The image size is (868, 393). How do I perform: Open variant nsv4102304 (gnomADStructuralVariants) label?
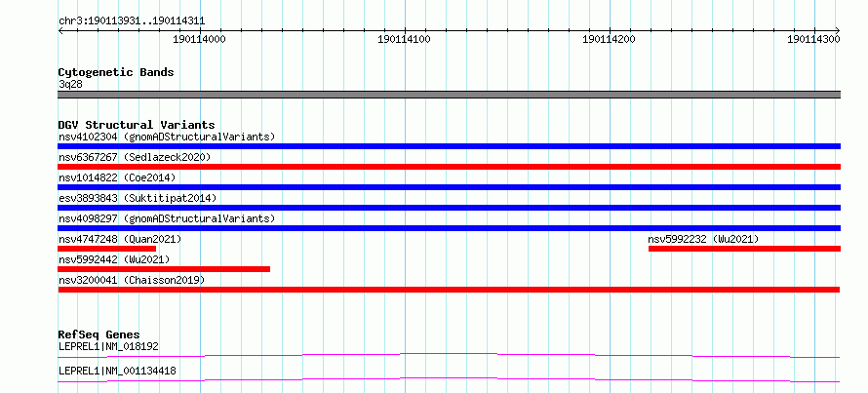(x=167, y=137)
